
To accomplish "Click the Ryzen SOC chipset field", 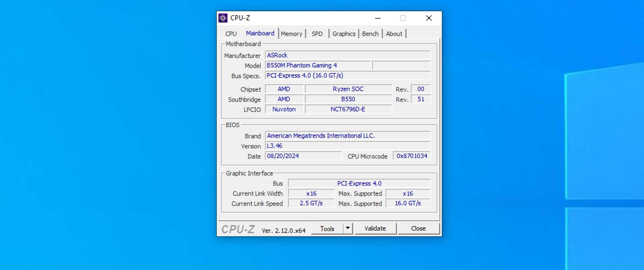I will point(348,89).
